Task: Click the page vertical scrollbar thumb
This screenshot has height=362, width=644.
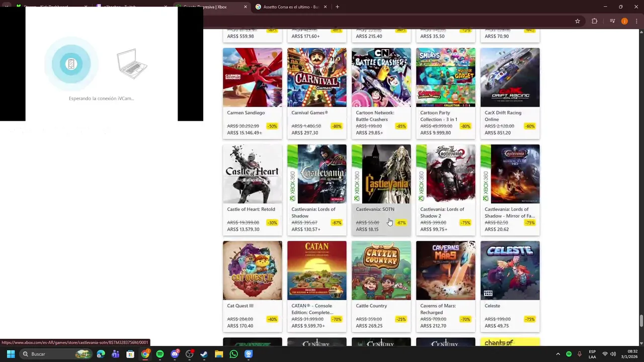Action: click(x=641, y=321)
